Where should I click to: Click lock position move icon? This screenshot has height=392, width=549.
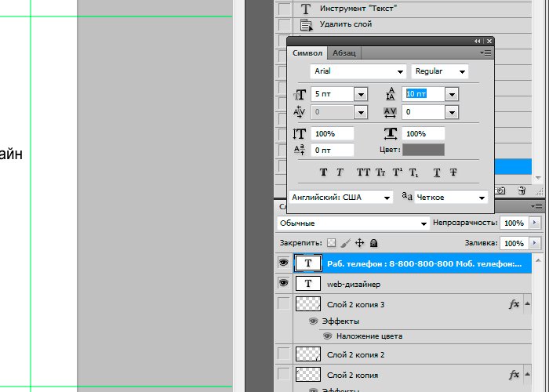360,244
